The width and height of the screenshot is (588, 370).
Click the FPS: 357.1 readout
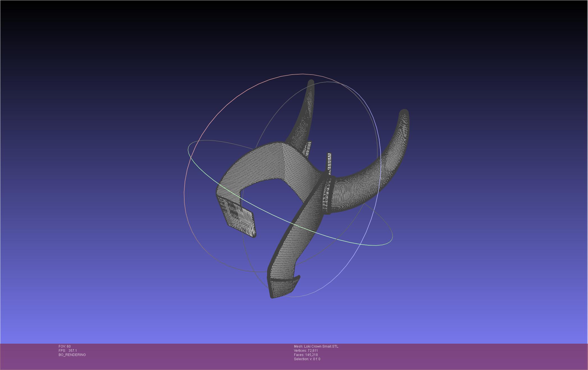pos(68,351)
